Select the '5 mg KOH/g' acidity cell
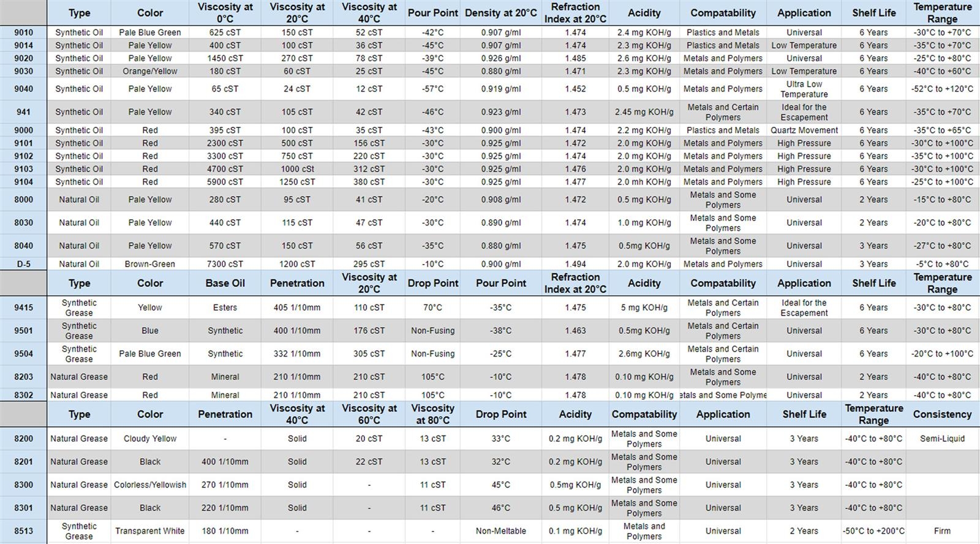The image size is (980, 544). tap(644, 308)
